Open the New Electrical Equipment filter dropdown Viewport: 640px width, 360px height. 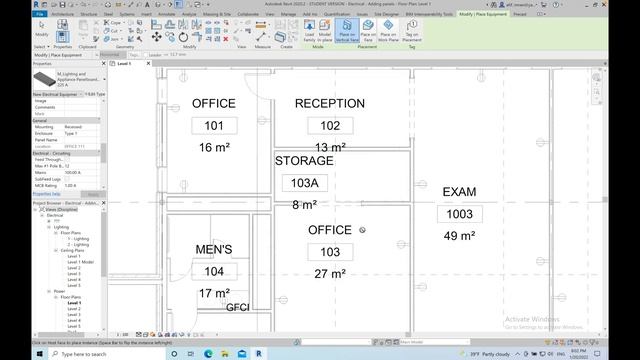[80, 94]
